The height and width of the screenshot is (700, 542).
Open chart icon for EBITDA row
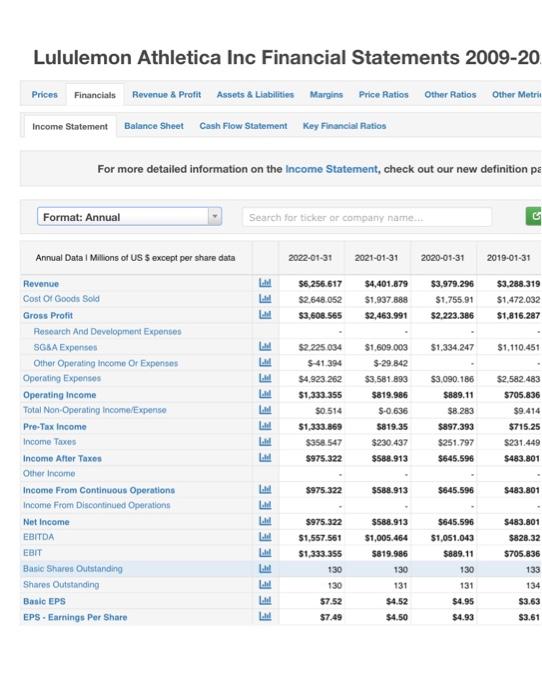click(x=265, y=537)
